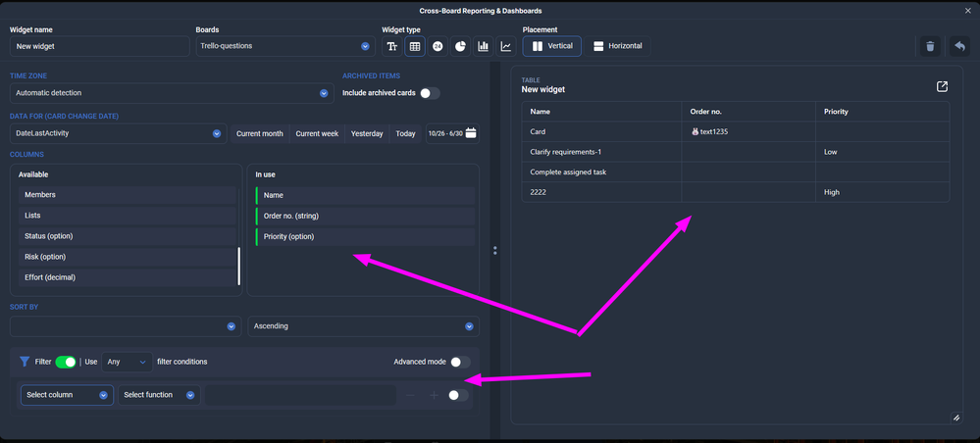Viewport: 980px width, 443px height.
Task: Click the Status (option) available column
Action: pos(128,236)
